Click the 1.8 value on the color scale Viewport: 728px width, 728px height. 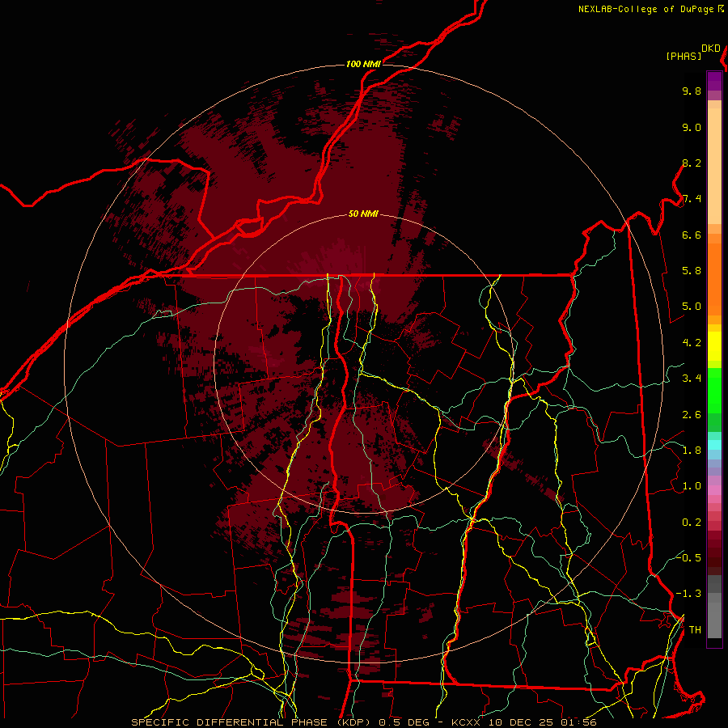(x=692, y=451)
